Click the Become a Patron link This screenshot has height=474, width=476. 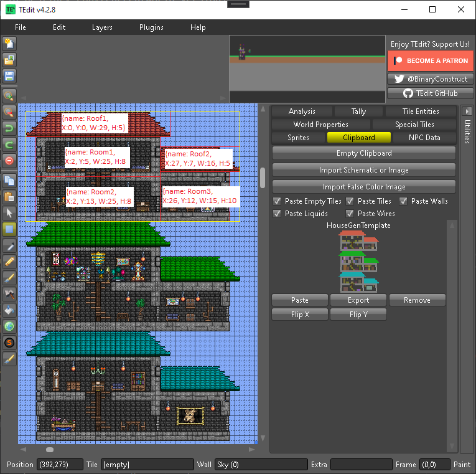pos(429,61)
